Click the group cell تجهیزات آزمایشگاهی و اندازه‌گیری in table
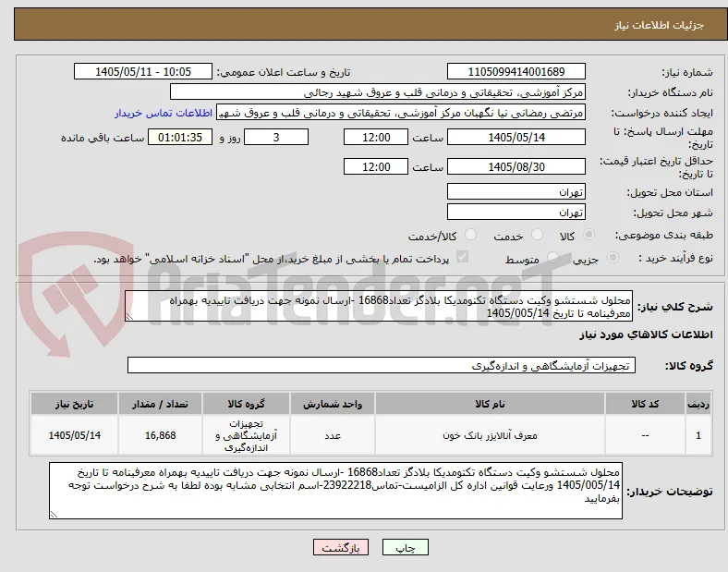 (246, 435)
